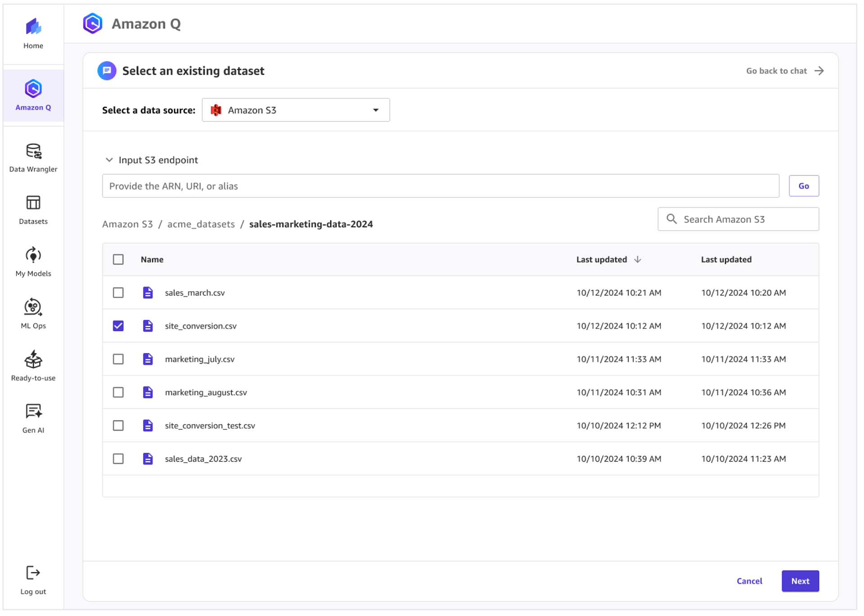This screenshot has width=864, height=616.
Task: Check the sales_march.csv checkbox
Action: click(x=118, y=293)
